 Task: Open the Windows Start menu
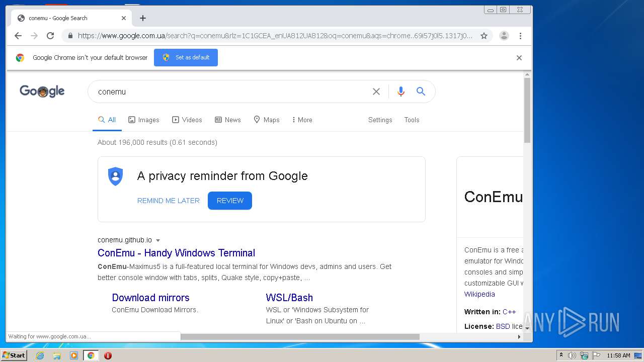(14, 355)
